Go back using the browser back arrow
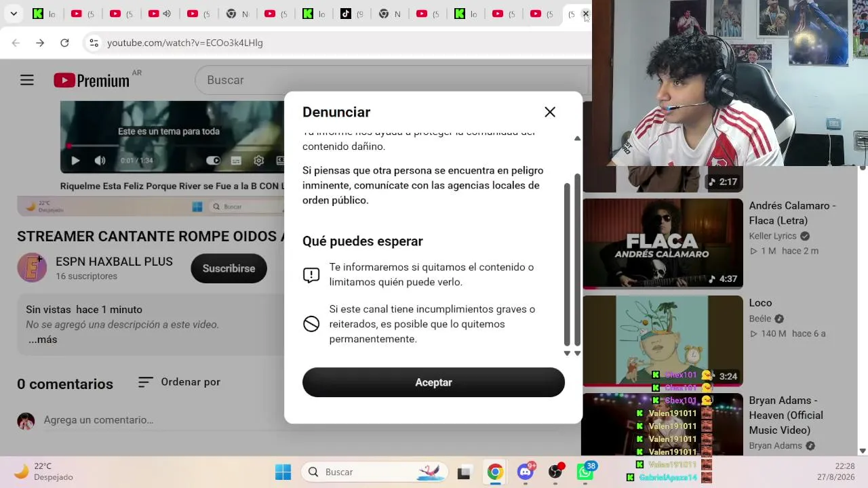Image resolution: width=868 pixels, height=488 pixels. pyautogui.click(x=16, y=43)
